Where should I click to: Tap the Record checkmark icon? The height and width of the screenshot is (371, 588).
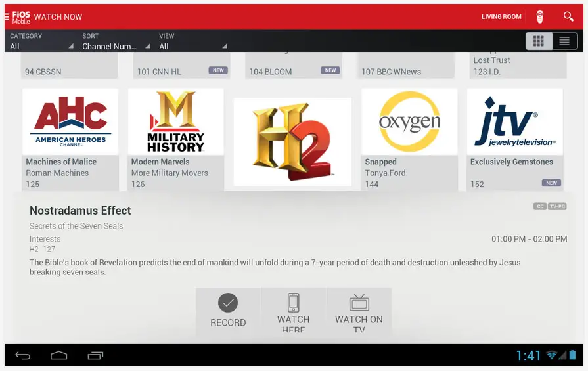point(228,303)
